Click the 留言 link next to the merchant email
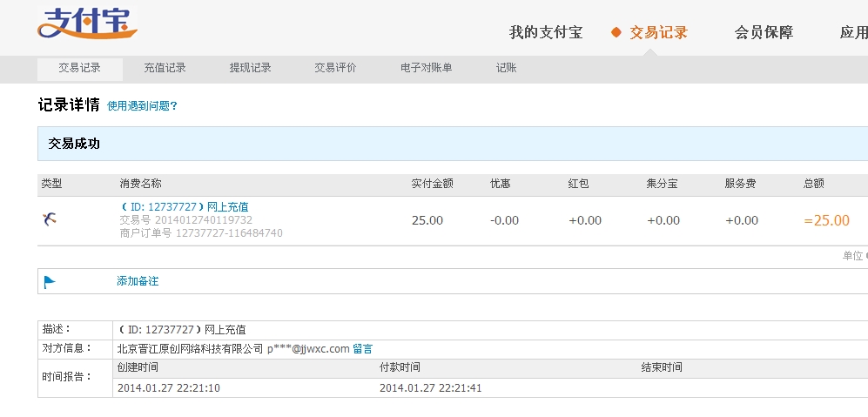868x417 pixels. coord(362,349)
